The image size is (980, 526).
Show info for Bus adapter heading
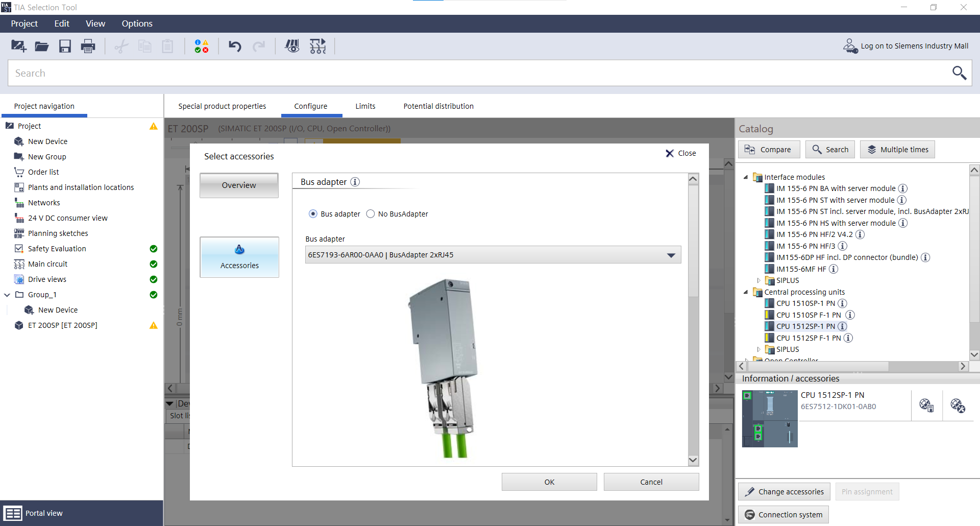[355, 182]
